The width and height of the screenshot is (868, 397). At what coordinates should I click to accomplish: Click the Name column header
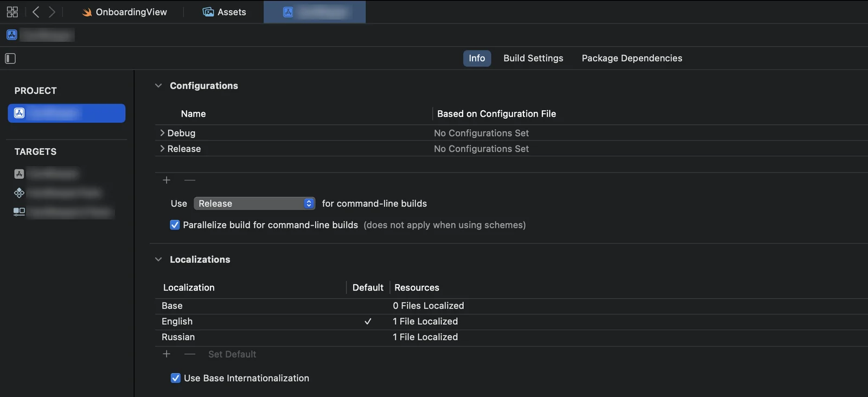193,114
